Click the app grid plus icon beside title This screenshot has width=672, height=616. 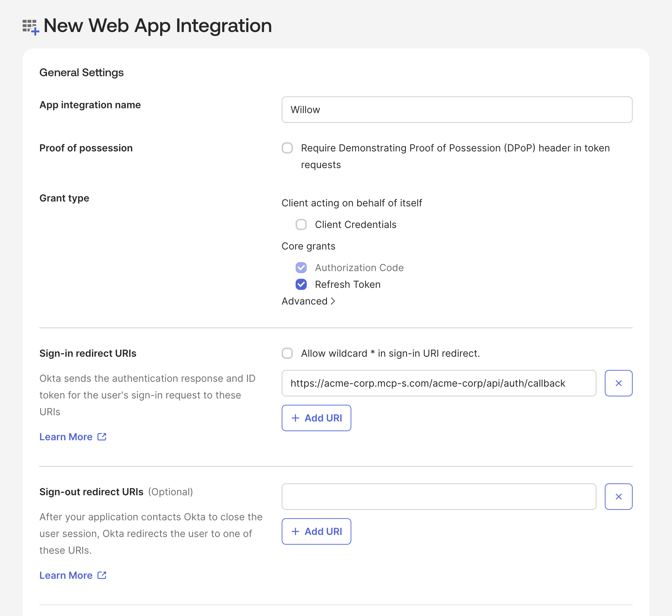(x=31, y=27)
